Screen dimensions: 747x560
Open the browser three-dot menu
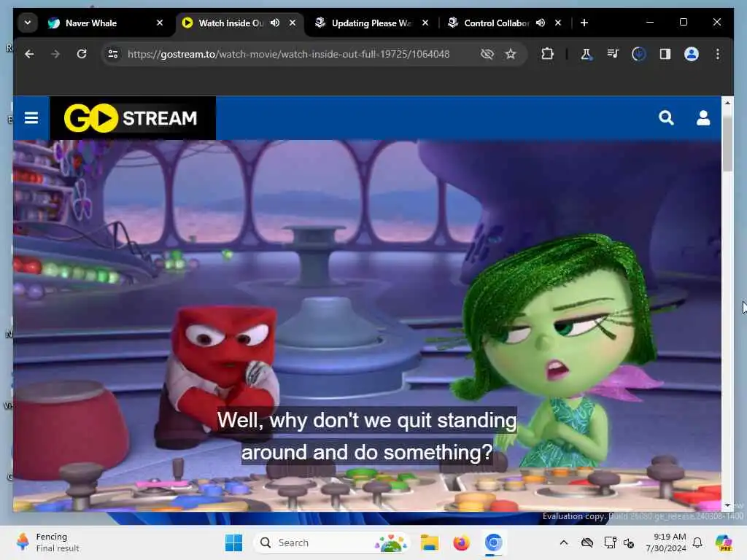click(x=718, y=54)
